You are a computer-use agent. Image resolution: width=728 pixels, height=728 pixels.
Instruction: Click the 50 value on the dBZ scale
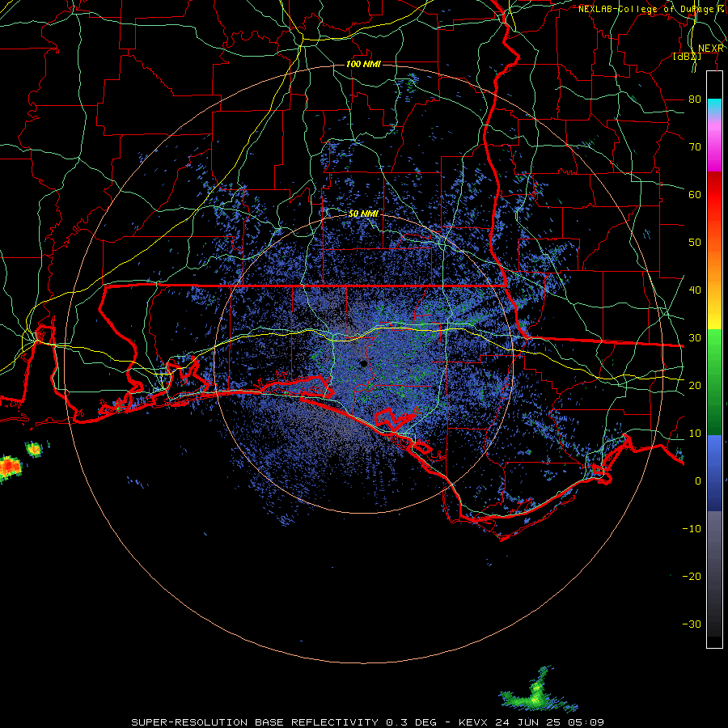click(x=695, y=243)
